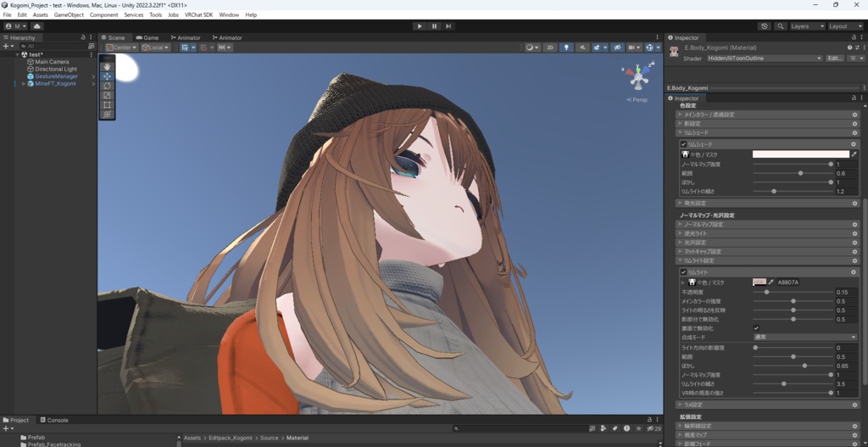The height and width of the screenshot is (447, 868).
Task: Open Unity cloud services icon
Action: [37, 26]
